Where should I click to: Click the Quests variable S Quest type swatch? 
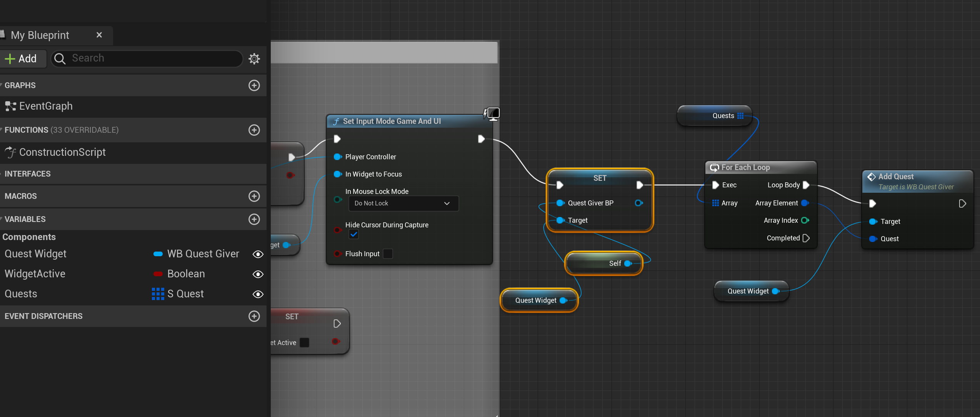point(158,294)
